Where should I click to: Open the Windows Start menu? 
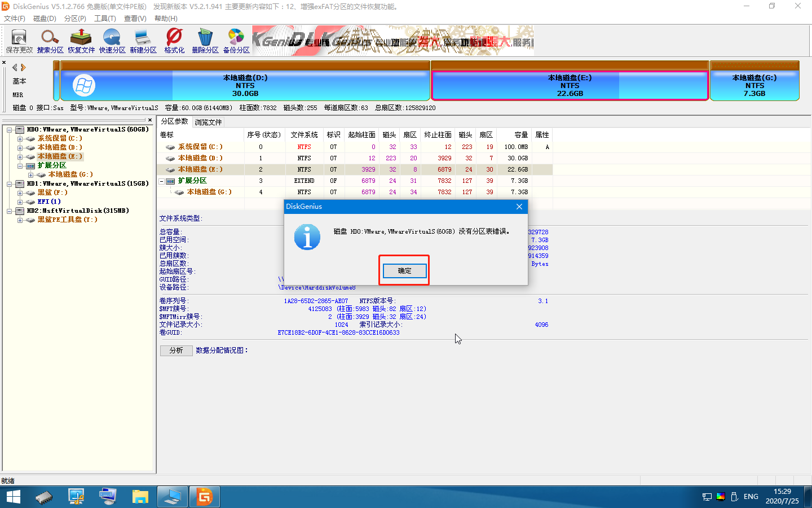click(x=13, y=497)
